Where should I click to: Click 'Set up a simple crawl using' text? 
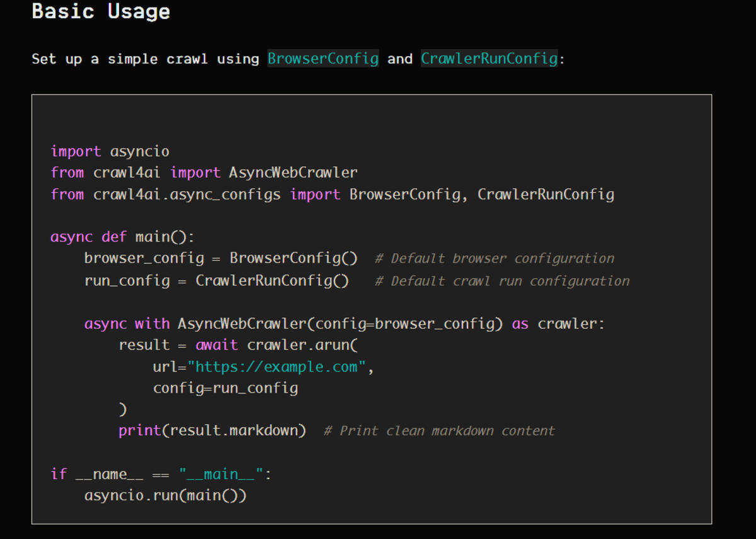click(146, 59)
